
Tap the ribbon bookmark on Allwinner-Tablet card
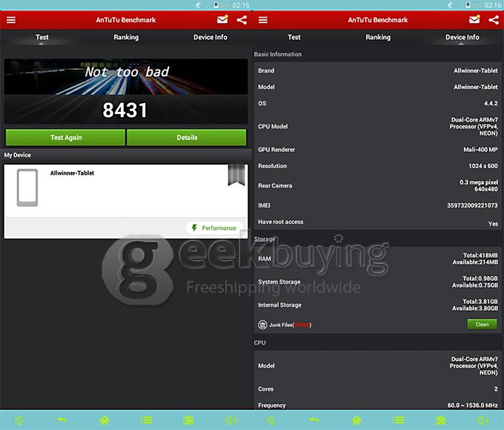point(236,175)
